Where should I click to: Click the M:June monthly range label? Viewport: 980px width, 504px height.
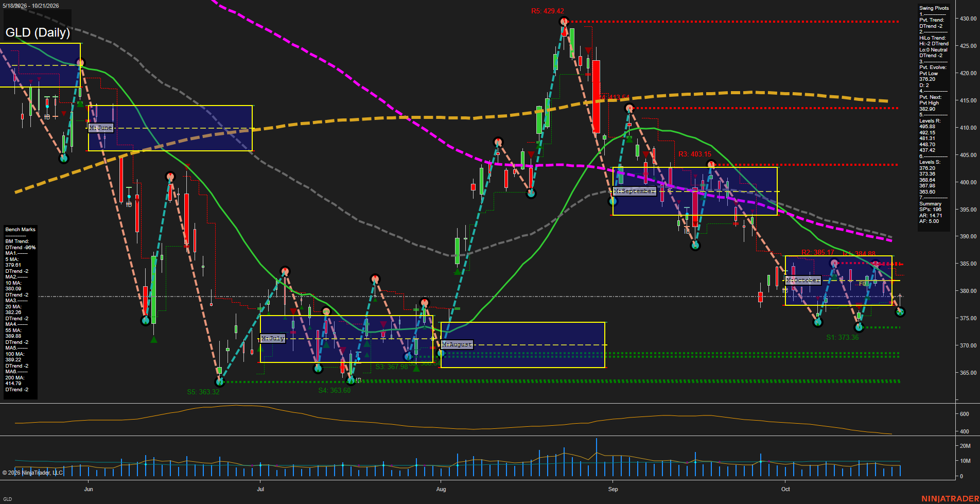[x=101, y=128]
